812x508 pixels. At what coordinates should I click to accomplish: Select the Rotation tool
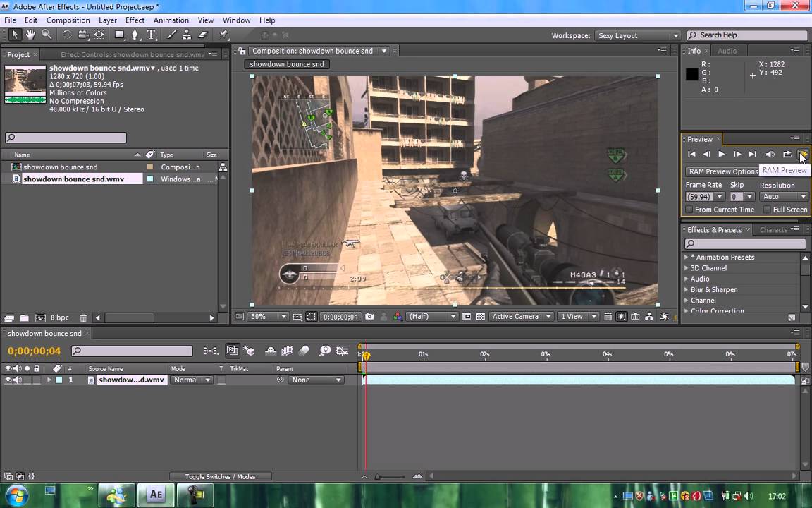tap(67, 35)
